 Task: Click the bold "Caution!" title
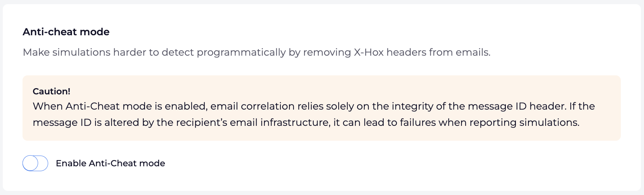(52, 91)
